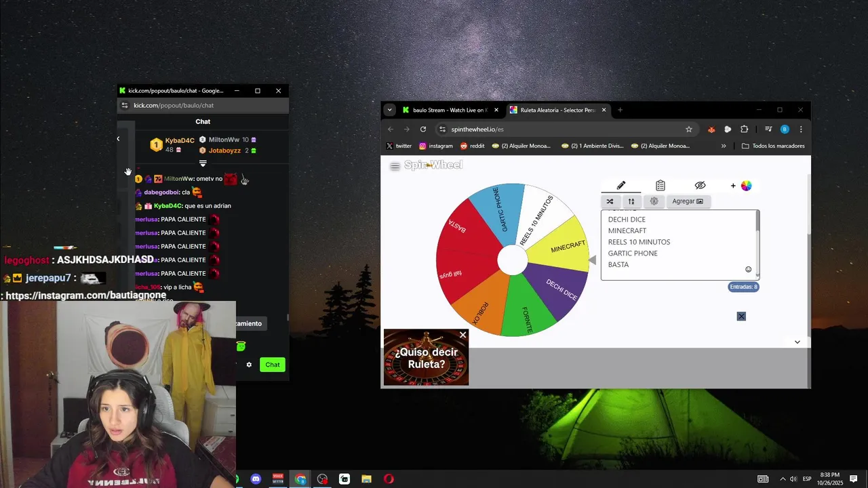Click the Agregar image button
This screenshot has width=868, height=488.
coord(688,201)
